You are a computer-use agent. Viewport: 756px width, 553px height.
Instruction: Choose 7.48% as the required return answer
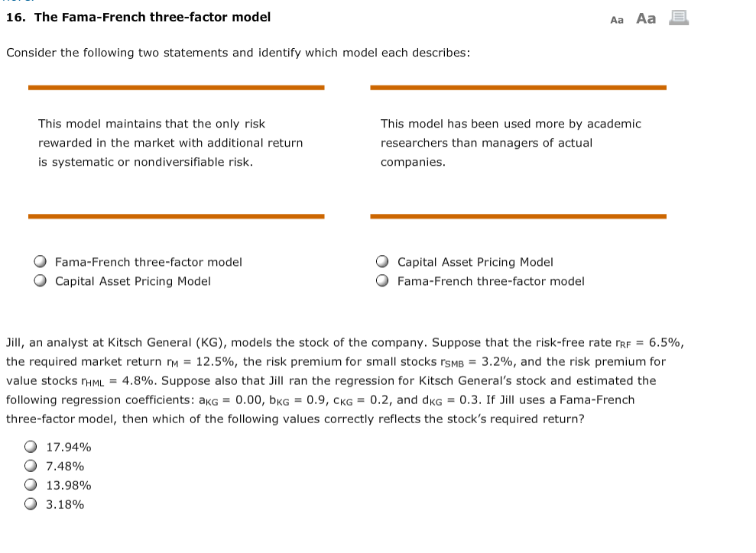point(30,466)
